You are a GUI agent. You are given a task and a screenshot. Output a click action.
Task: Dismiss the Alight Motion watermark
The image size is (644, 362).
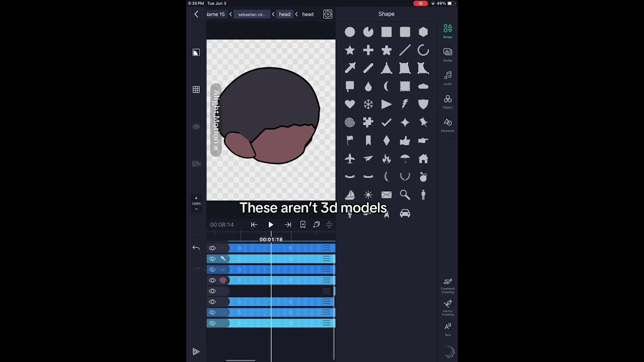216,148
